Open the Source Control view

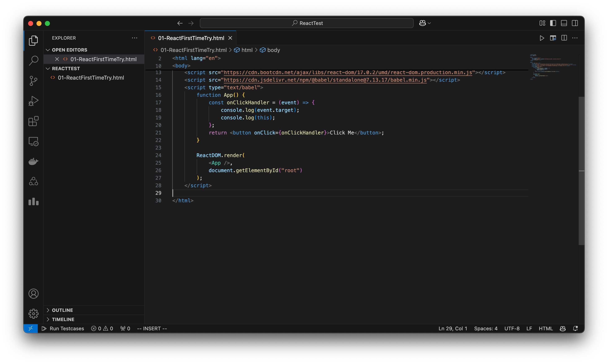33,81
